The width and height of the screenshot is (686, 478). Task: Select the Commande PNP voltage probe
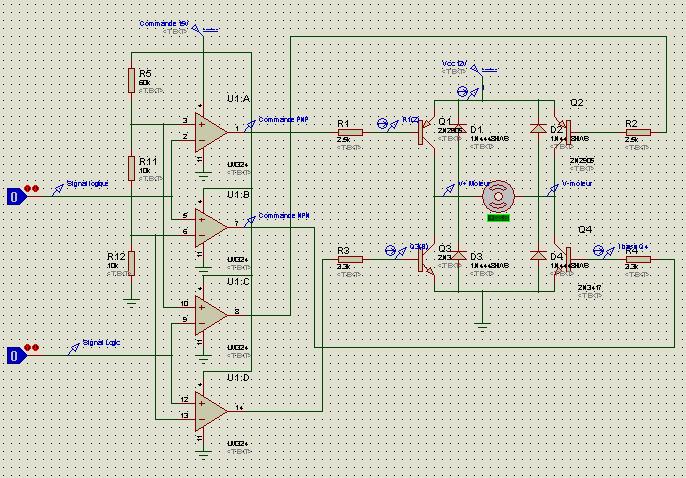click(x=249, y=126)
